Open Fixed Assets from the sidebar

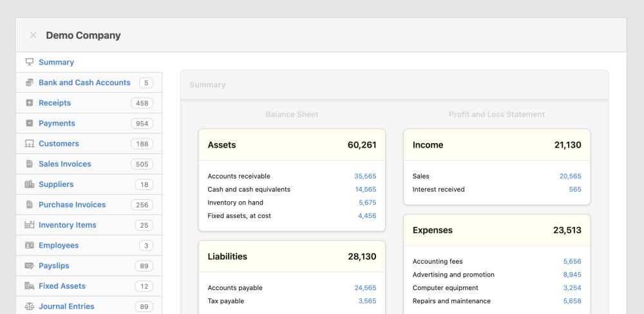click(62, 286)
